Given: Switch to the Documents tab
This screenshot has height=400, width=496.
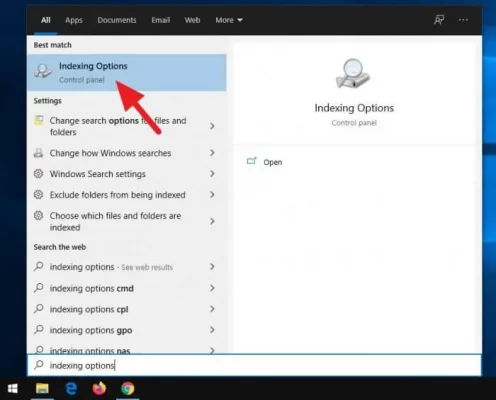Looking at the screenshot, I should [x=117, y=20].
